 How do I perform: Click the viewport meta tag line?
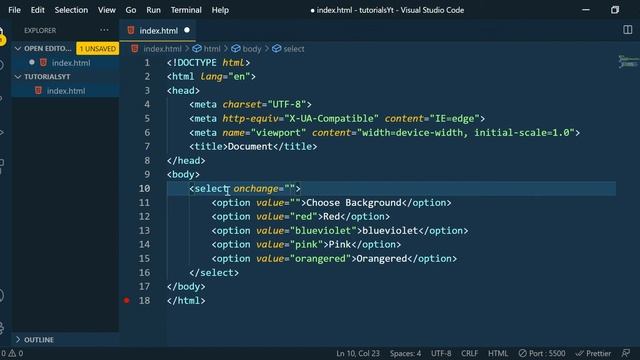click(x=384, y=133)
